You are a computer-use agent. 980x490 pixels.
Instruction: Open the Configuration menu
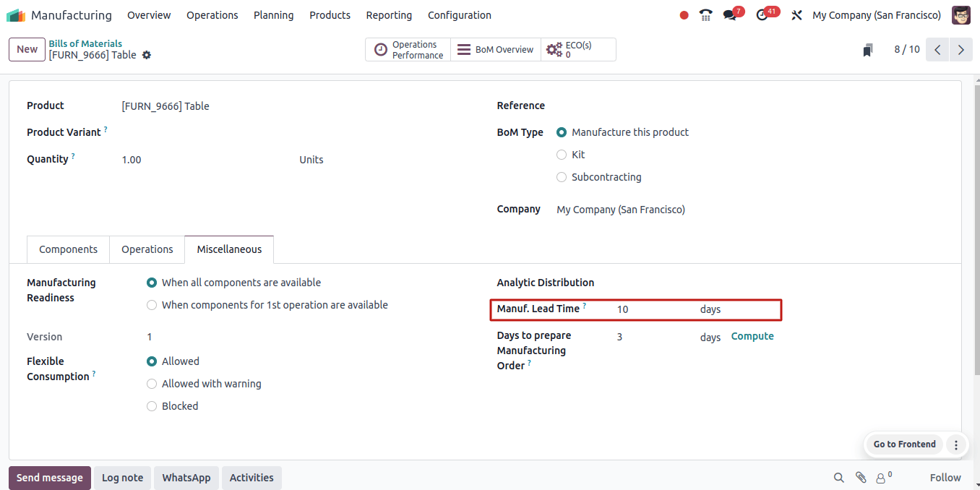[460, 15]
